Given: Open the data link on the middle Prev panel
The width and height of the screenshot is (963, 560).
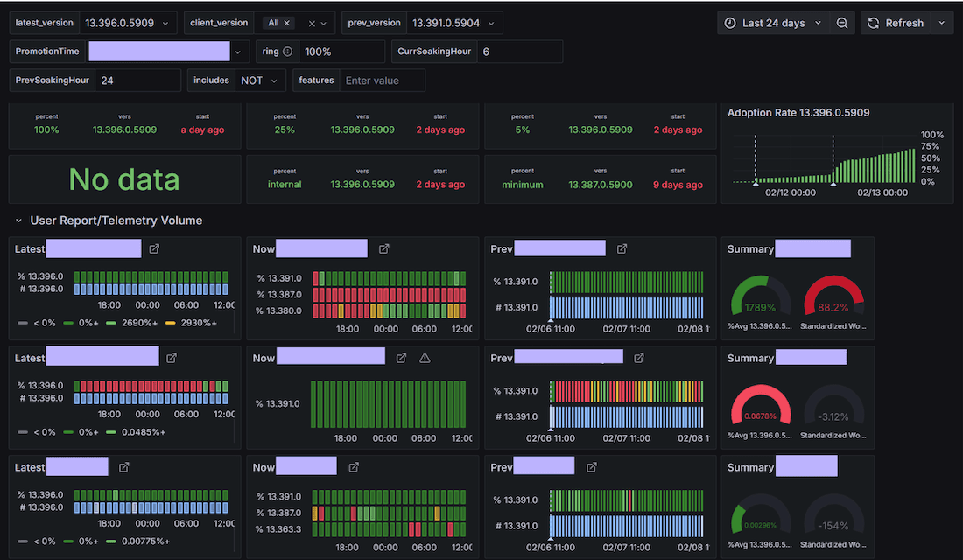Looking at the screenshot, I should point(638,357).
